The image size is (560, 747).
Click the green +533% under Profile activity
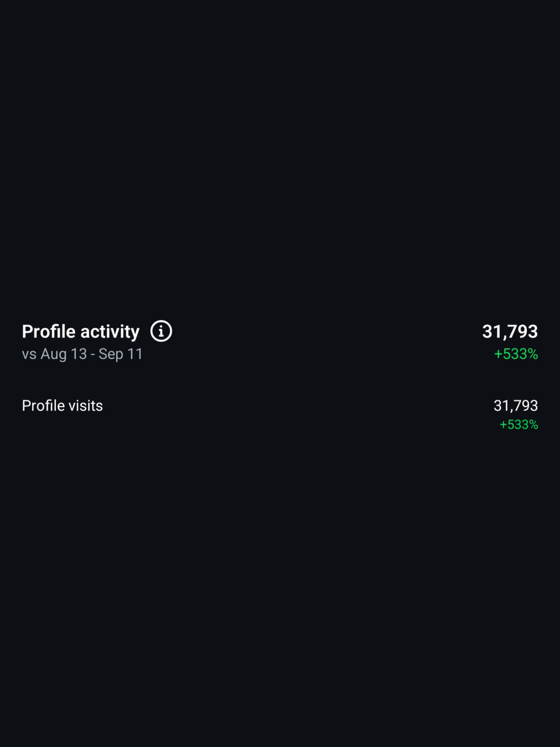(516, 354)
